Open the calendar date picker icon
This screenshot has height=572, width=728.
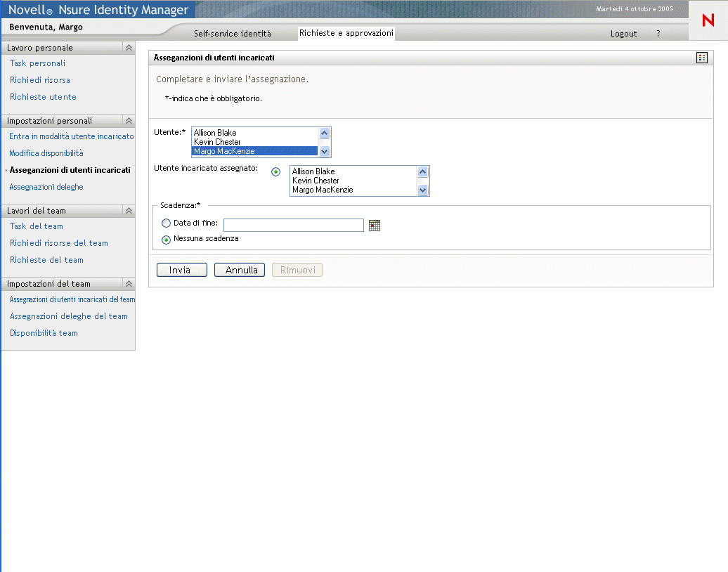[375, 226]
